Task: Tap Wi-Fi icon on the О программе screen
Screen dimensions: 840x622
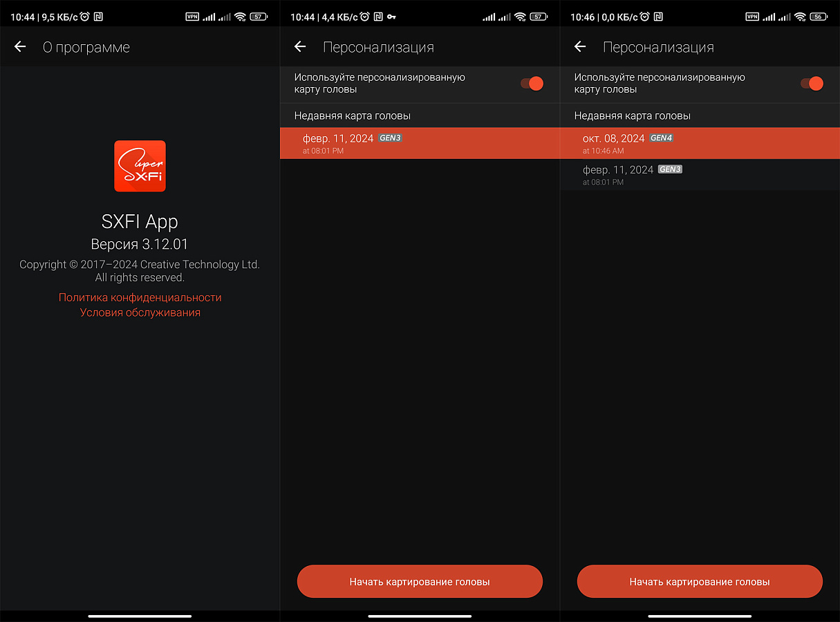Action: tap(240, 17)
